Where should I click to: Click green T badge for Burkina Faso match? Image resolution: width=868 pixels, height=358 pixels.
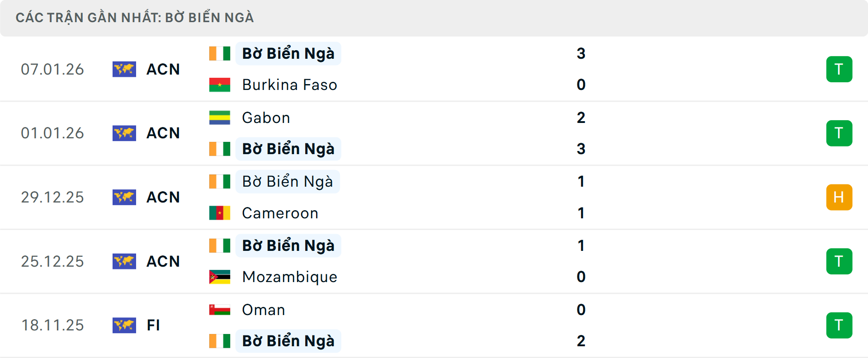839,69
